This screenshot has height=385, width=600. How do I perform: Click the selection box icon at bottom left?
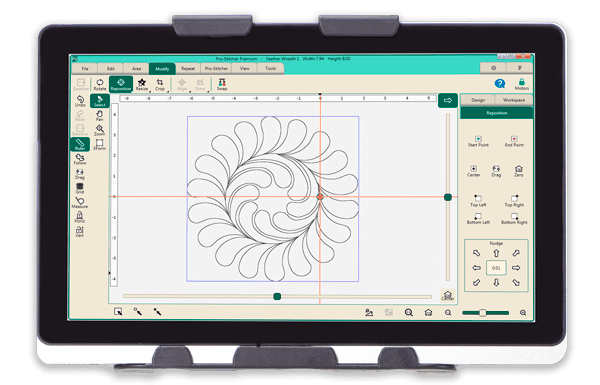(118, 312)
